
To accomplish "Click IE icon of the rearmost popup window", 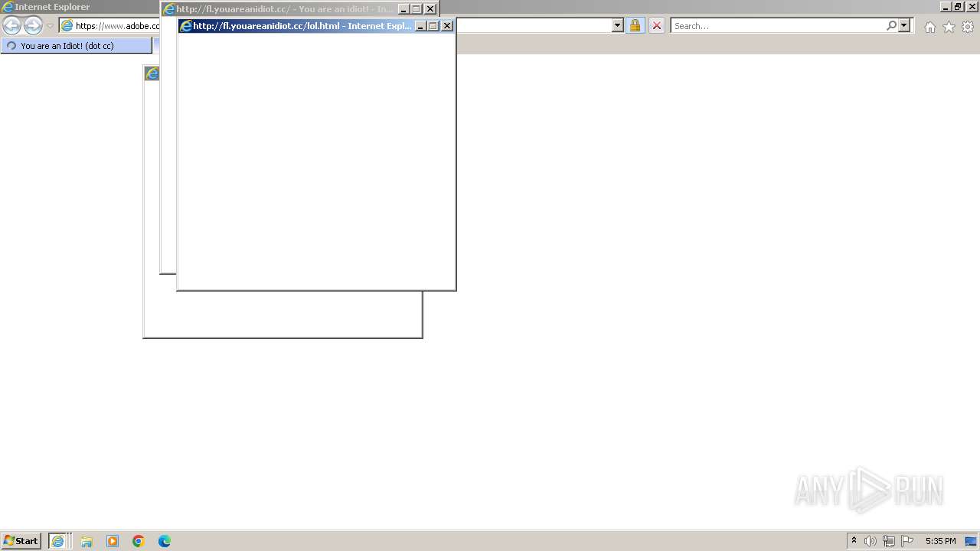I will (152, 73).
